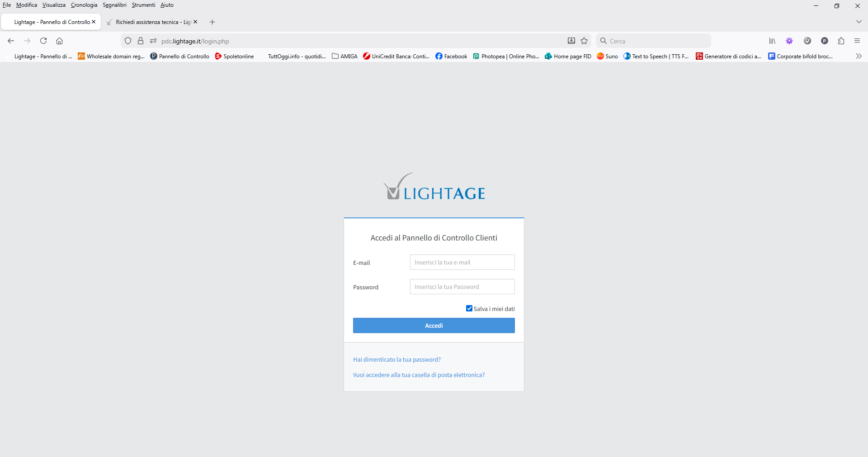The height and width of the screenshot is (457, 868).
Task: Click the home icon in toolbar
Action: 59,41
